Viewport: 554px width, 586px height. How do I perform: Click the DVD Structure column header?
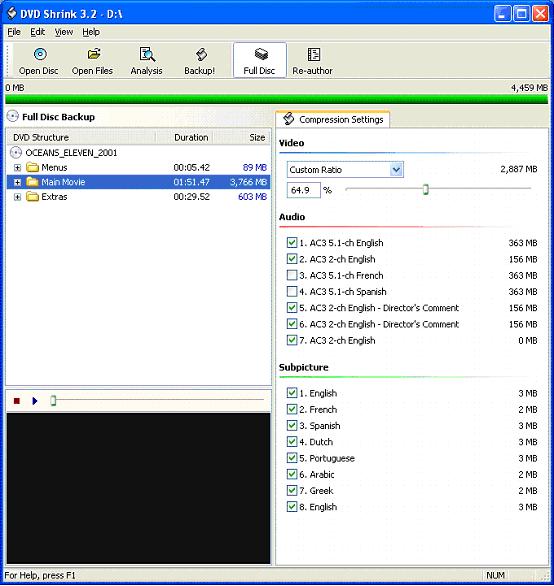click(x=81, y=138)
